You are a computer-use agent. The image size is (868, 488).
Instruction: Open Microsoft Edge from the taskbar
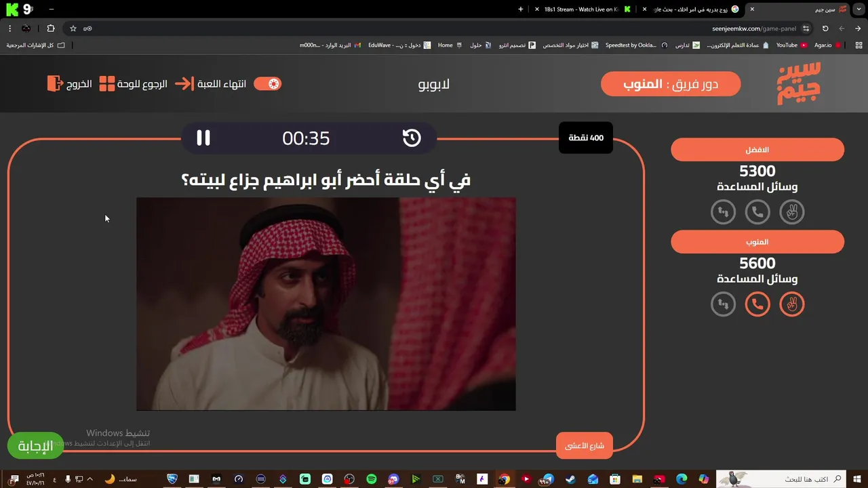tap(682, 479)
